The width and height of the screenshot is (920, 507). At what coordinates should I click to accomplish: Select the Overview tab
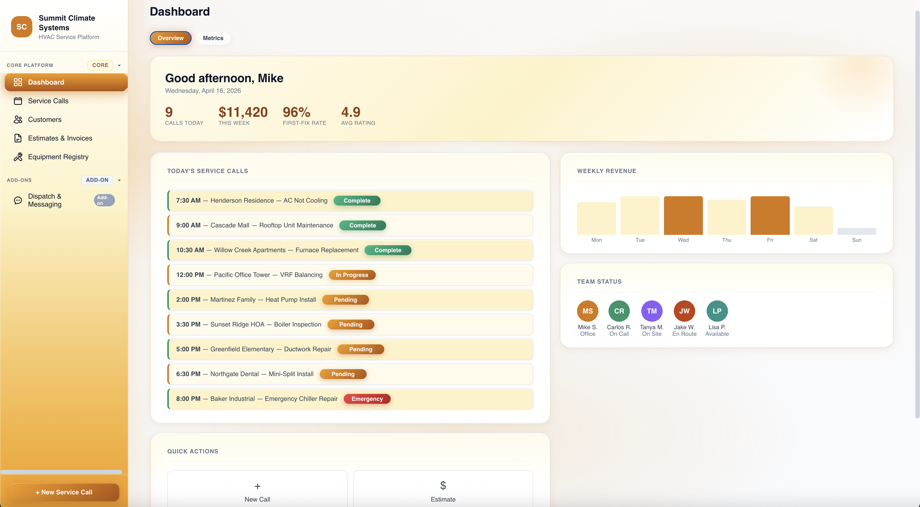[171, 38]
